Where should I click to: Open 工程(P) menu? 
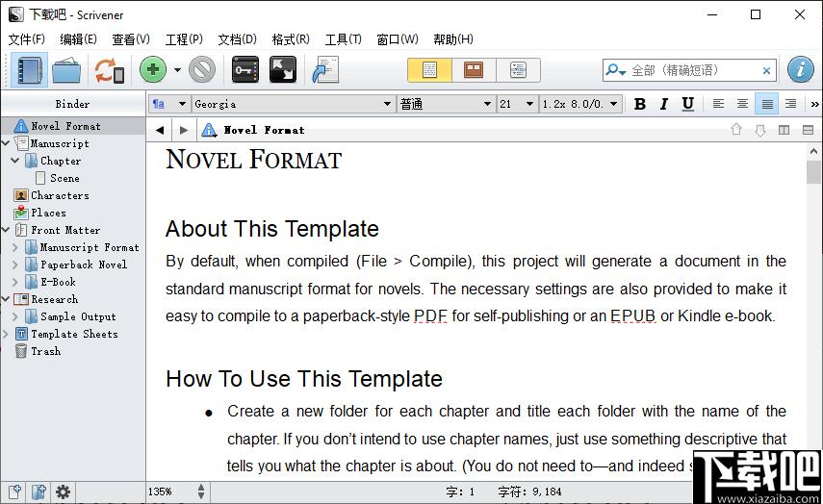[184, 39]
